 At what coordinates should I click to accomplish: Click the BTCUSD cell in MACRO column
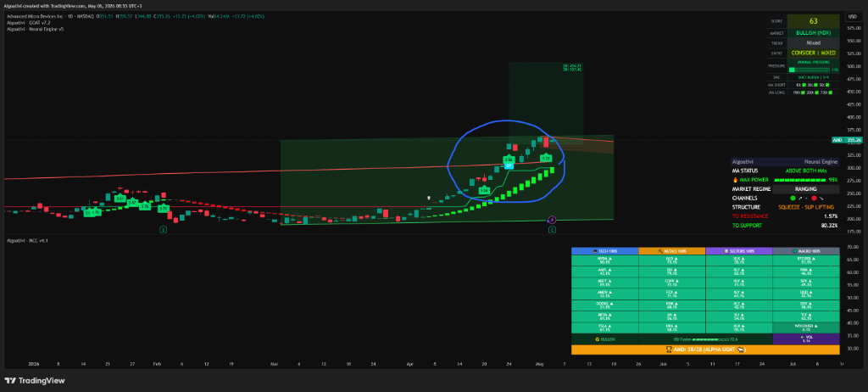point(806,260)
